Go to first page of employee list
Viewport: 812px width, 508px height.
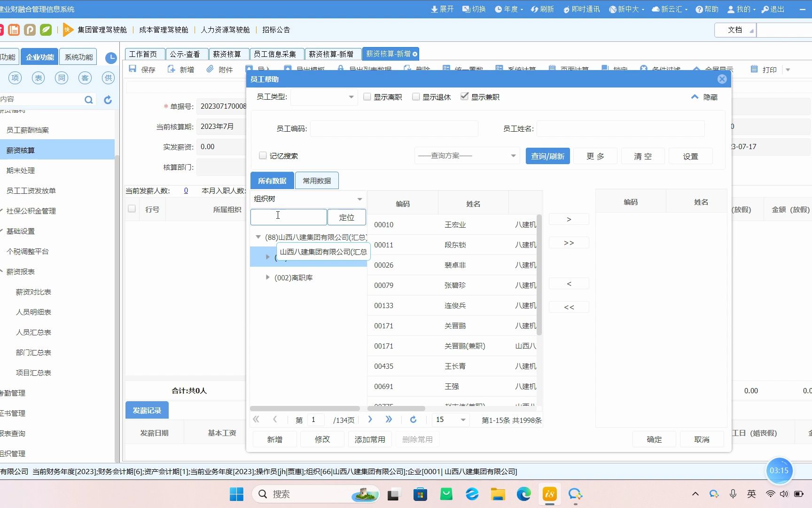256,419
